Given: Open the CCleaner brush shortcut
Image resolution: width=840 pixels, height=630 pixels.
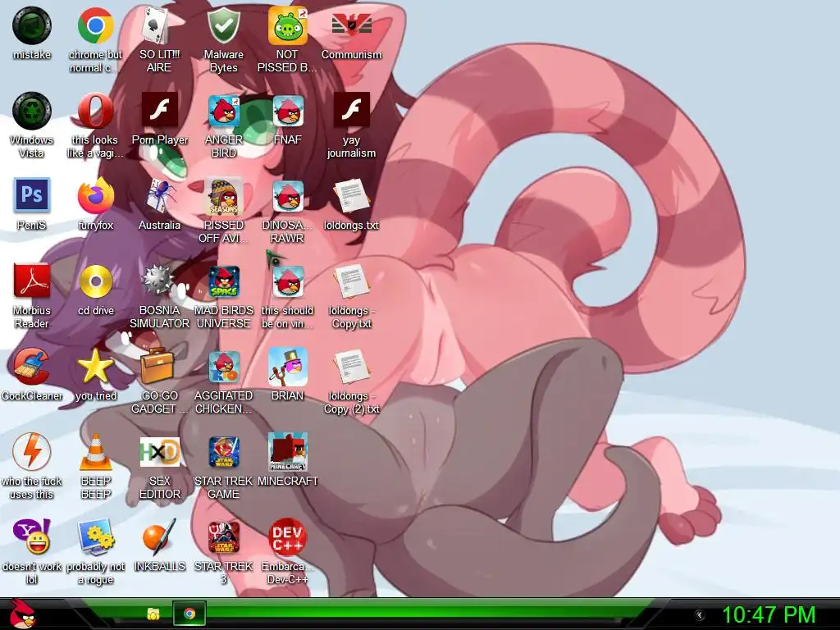Looking at the screenshot, I should click(32, 367).
